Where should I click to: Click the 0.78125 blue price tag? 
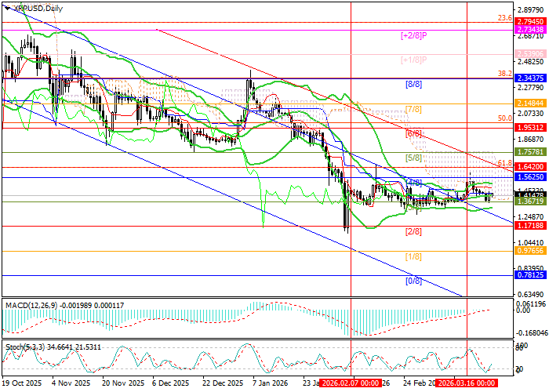pos(530,276)
